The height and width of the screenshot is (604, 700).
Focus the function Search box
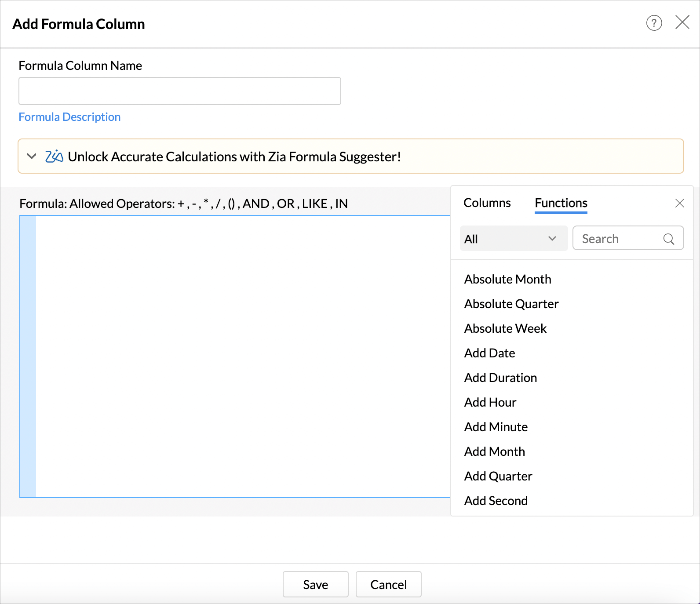click(x=620, y=239)
